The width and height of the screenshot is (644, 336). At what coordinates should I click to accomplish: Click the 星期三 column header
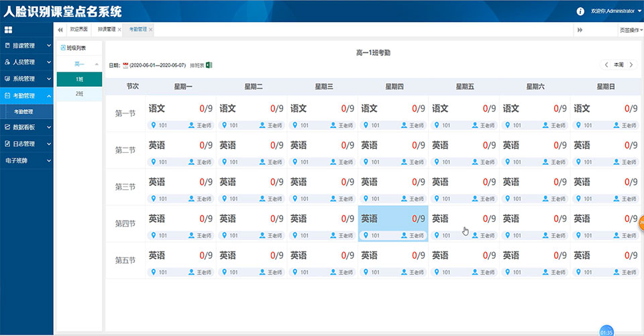pyautogui.click(x=324, y=87)
